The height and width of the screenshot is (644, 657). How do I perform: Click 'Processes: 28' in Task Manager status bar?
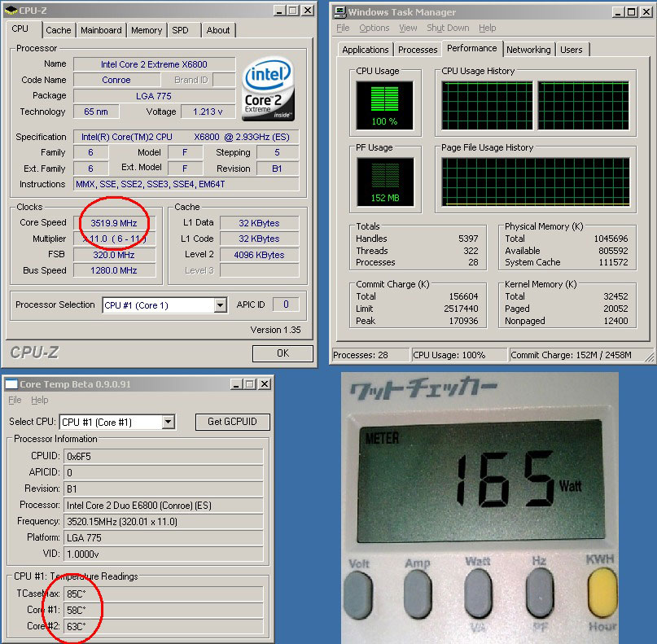click(370, 355)
